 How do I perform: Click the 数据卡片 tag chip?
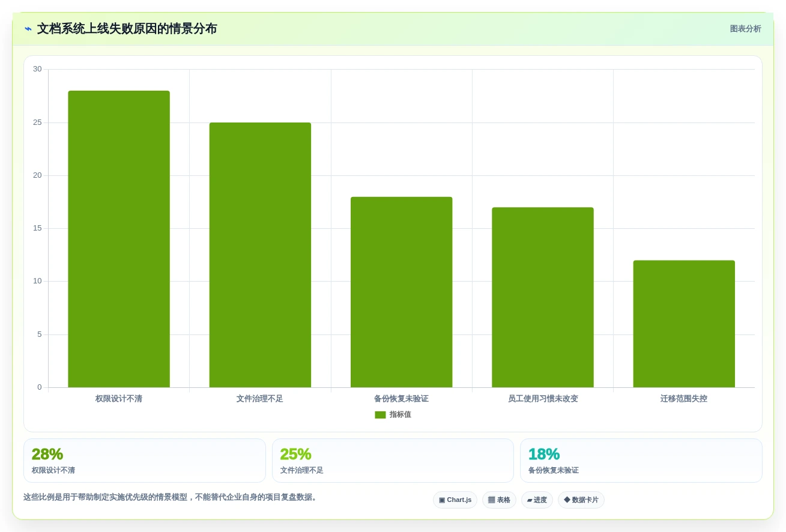click(x=581, y=500)
